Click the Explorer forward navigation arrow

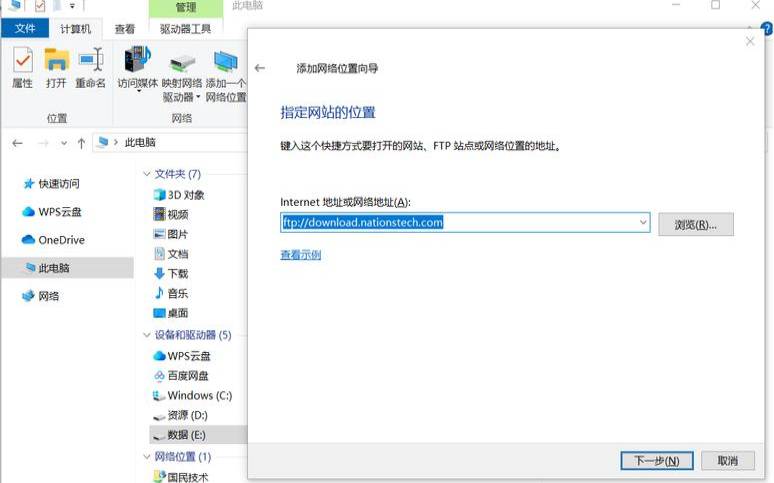[x=43, y=143]
